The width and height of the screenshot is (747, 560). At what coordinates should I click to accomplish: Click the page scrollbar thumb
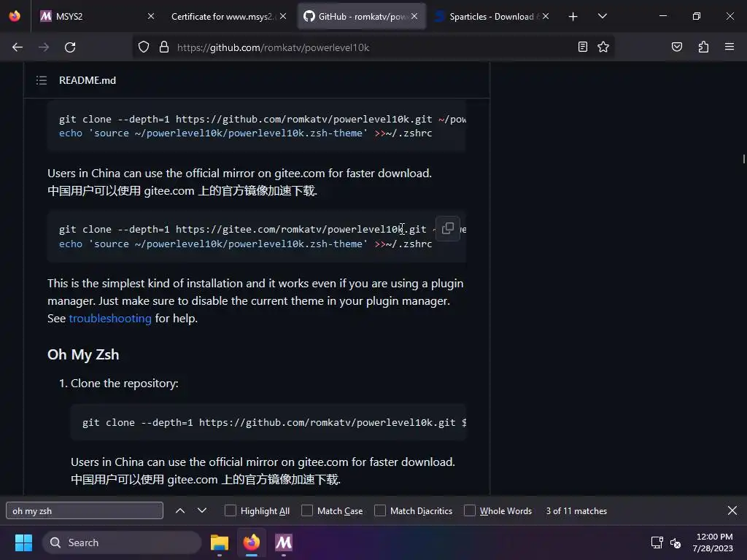tap(743, 158)
